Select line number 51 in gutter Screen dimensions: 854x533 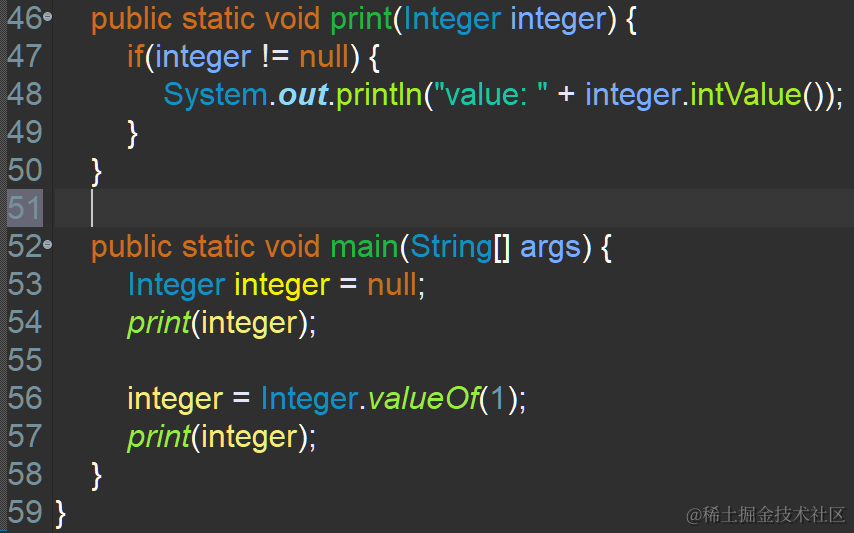[25, 208]
